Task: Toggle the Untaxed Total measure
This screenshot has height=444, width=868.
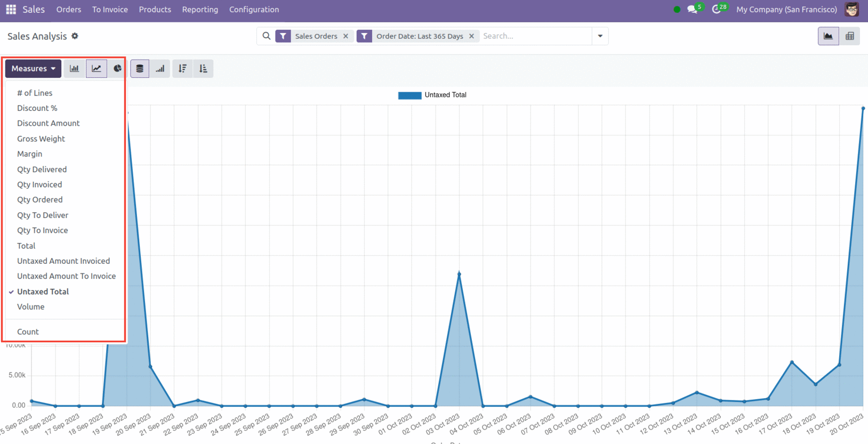Action: click(43, 292)
